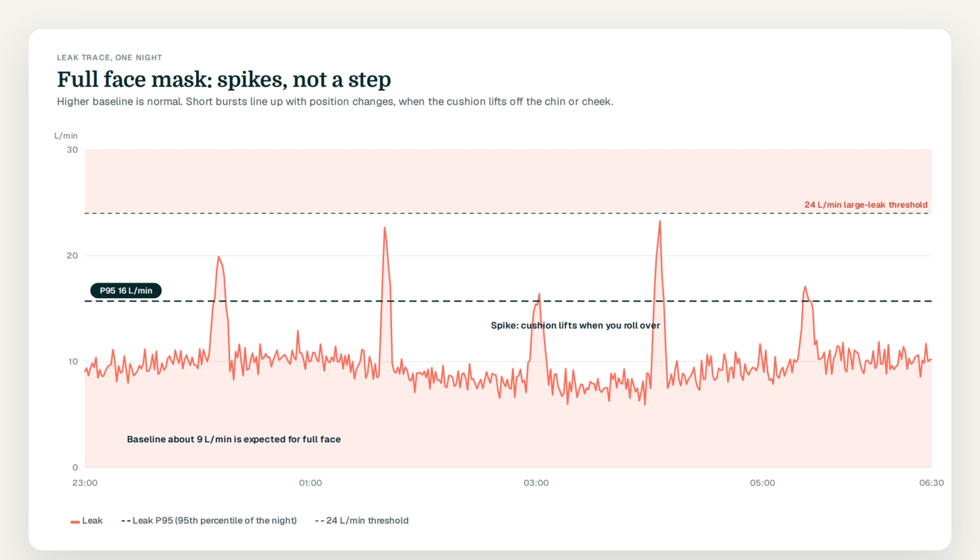Click the 10 y-axis tick label
Image resolution: width=980 pixels, height=560 pixels.
pos(73,361)
